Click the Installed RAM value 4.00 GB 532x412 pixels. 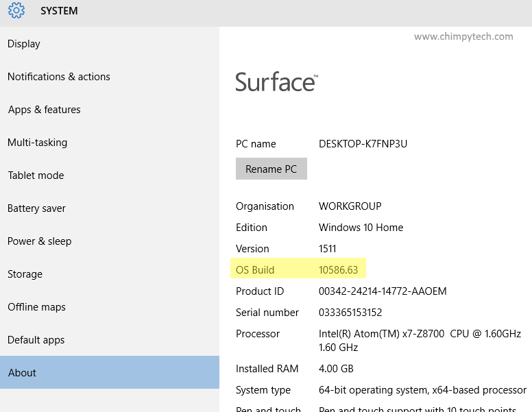pyautogui.click(x=336, y=369)
